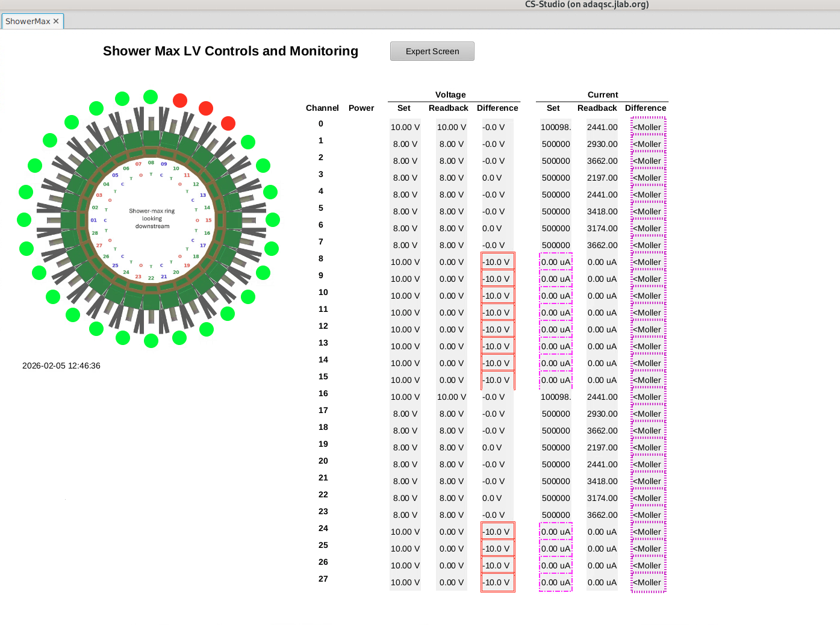Click channel 15 voltage Readback value
Image resolution: width=840 pixels, height=625 pixels.
click(x=452, y=380)
